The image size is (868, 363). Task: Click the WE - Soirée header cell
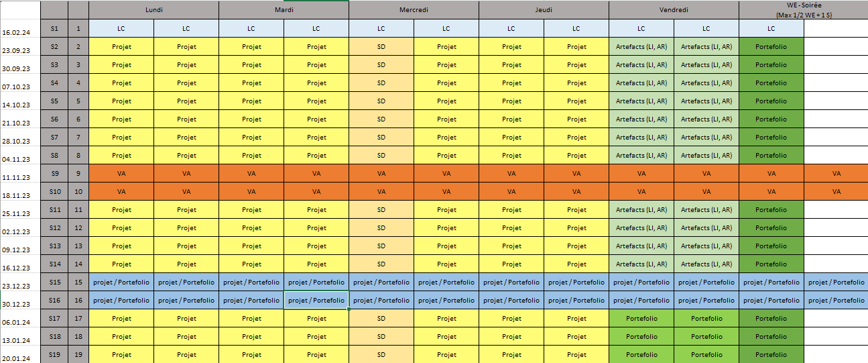pyautogui.click(x=803, y=10)
